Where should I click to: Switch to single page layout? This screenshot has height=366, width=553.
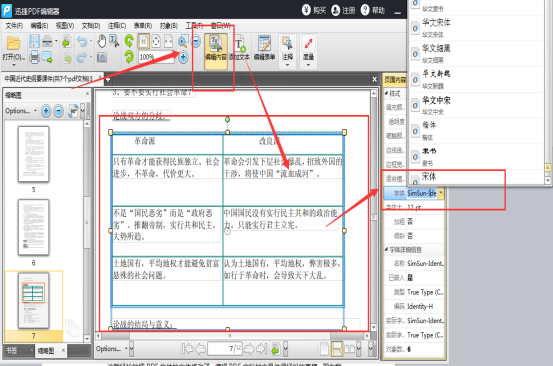point(324,349)
